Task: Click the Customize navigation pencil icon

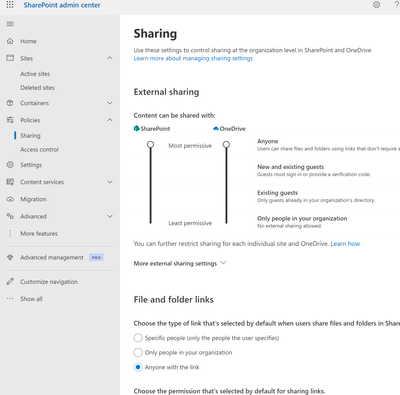Action: click(10, 281)
